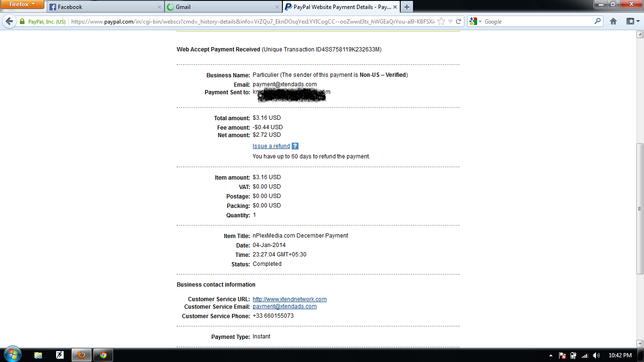Close the Gmail tab
644x362 pixels.
point(276,7)
